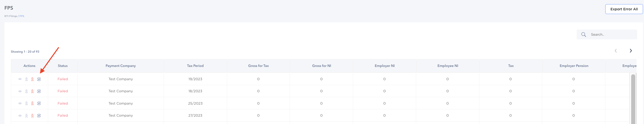Image resolution: width=644 pixels, height=124 pixels.
Task: Click the Payment Company column header
Action: pos(121,66)
